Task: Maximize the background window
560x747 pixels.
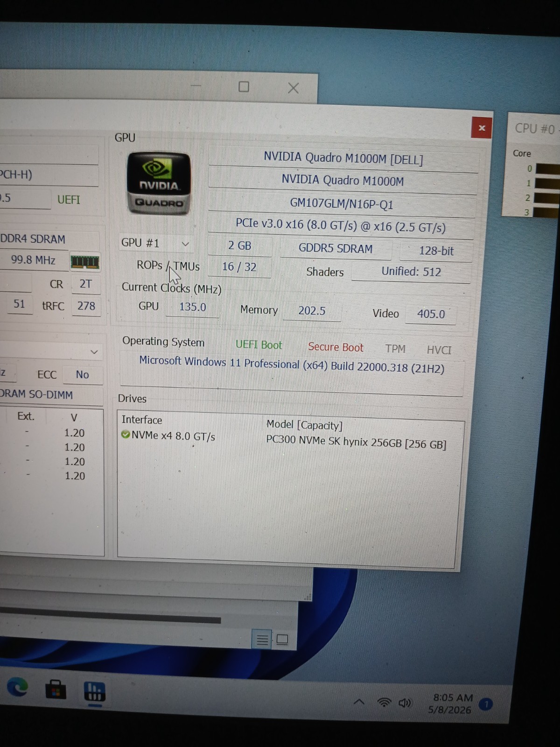Action: pos(244,87)
